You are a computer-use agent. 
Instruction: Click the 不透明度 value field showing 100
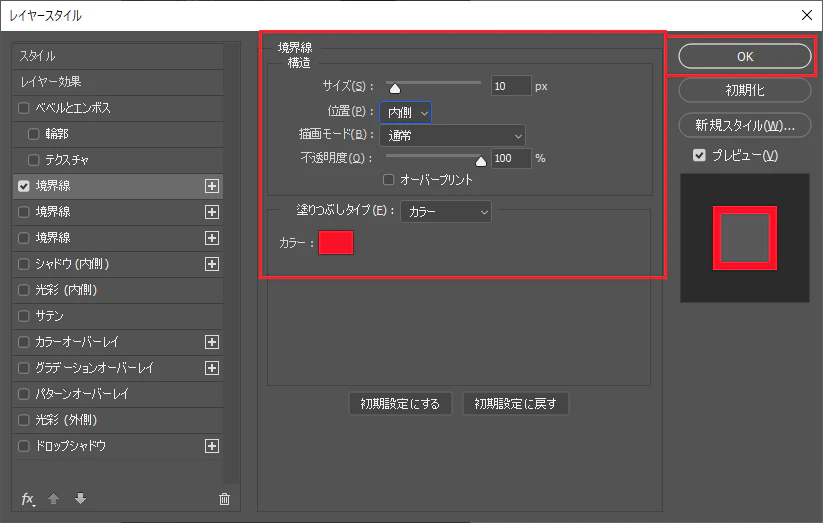pyautogui.click(x=511, y=158)
